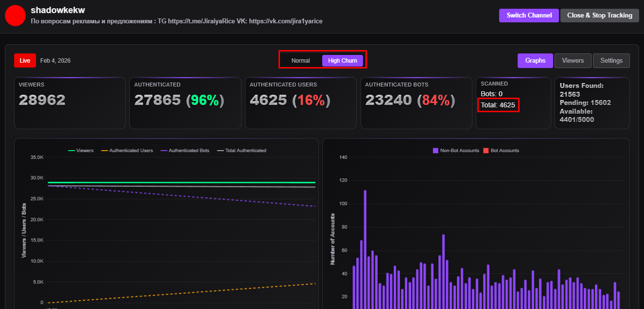Click the Bots: 0 scanned entry

tap(491, 94)
